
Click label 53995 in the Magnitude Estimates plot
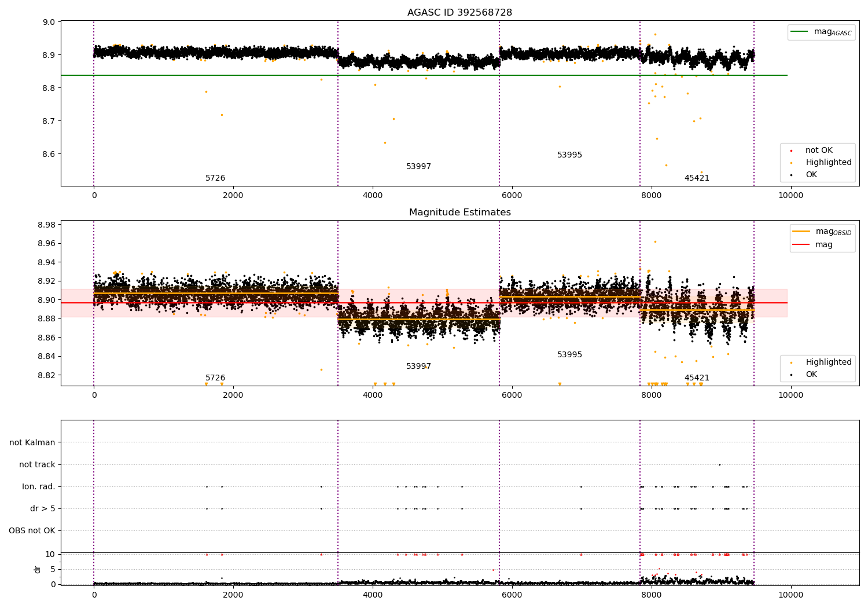click(x=569, y=355)
